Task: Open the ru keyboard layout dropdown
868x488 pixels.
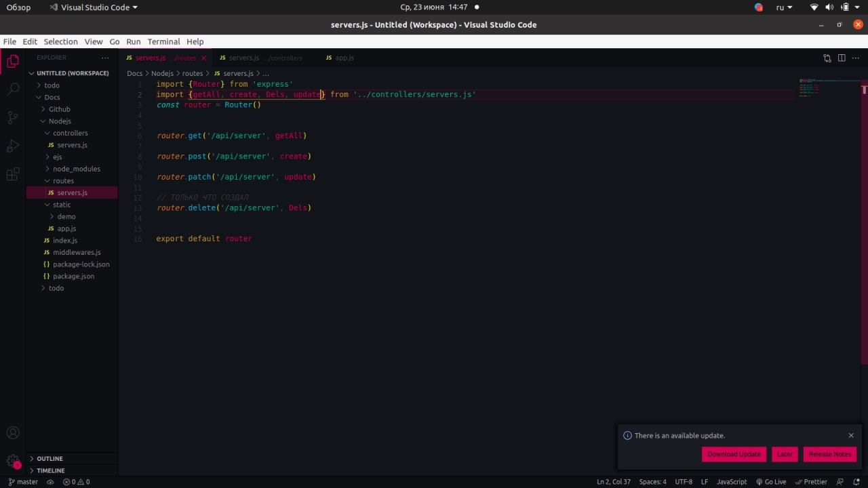Action: pos(784,7)
